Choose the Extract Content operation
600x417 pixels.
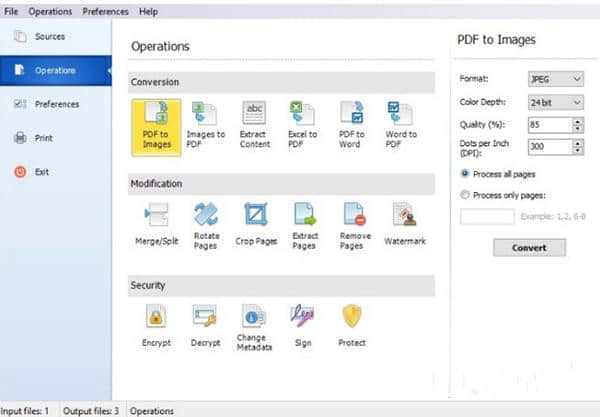[x=255, y=125]
